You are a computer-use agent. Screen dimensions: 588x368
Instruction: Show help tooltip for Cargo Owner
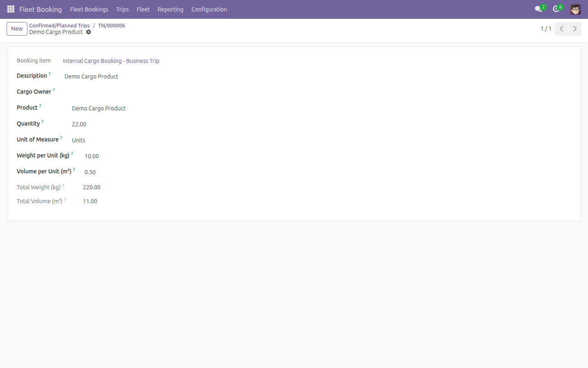click(54, 90)
